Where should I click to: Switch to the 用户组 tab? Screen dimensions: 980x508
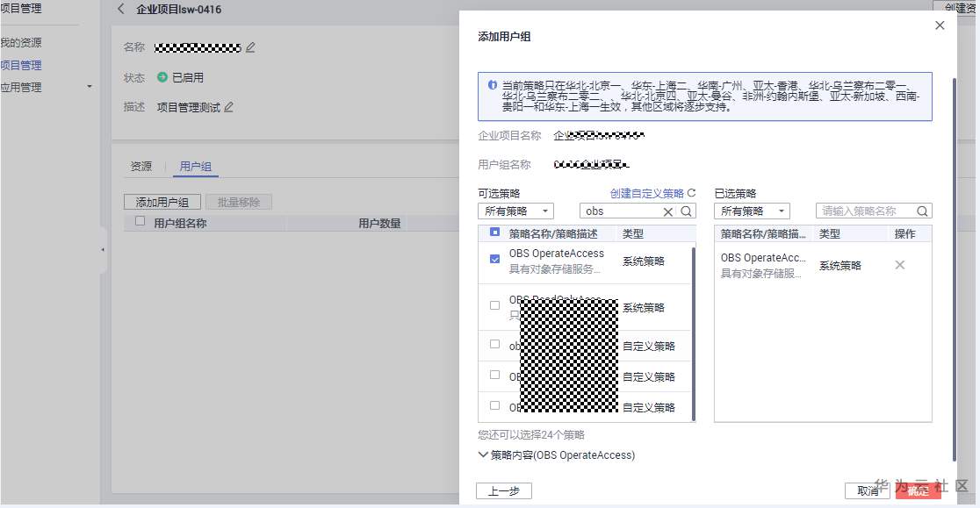(x=196, y=166)
